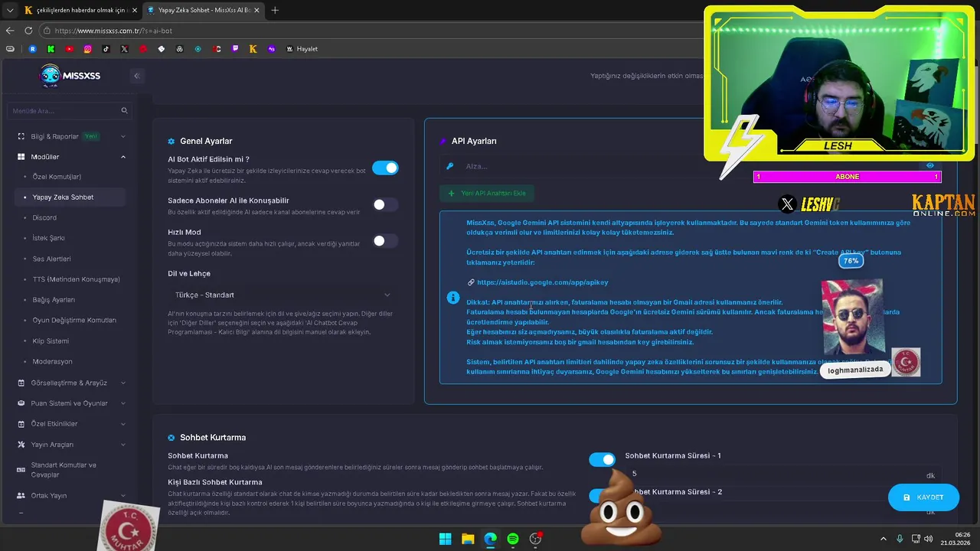Switch to the çekilişlerden haberdar olmak tab

pos(80,10)
